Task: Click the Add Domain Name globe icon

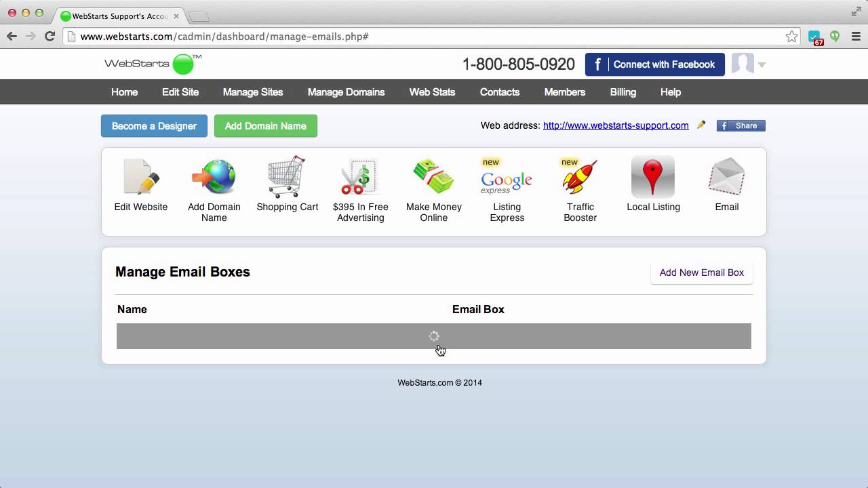Action: tap(214, 177)
